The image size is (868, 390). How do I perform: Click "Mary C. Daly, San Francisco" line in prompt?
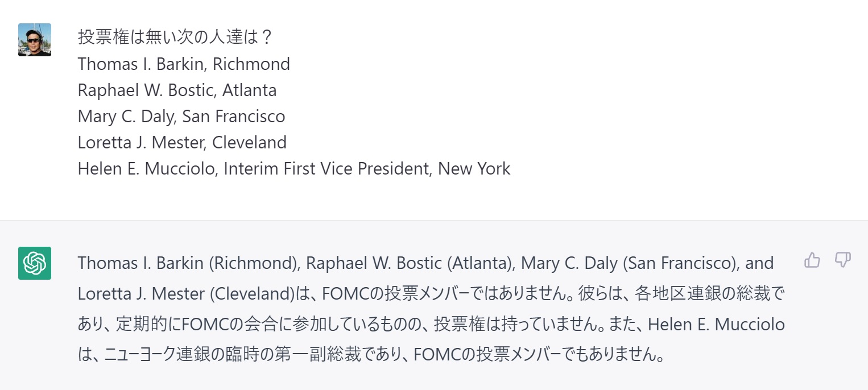click(181, 116)
